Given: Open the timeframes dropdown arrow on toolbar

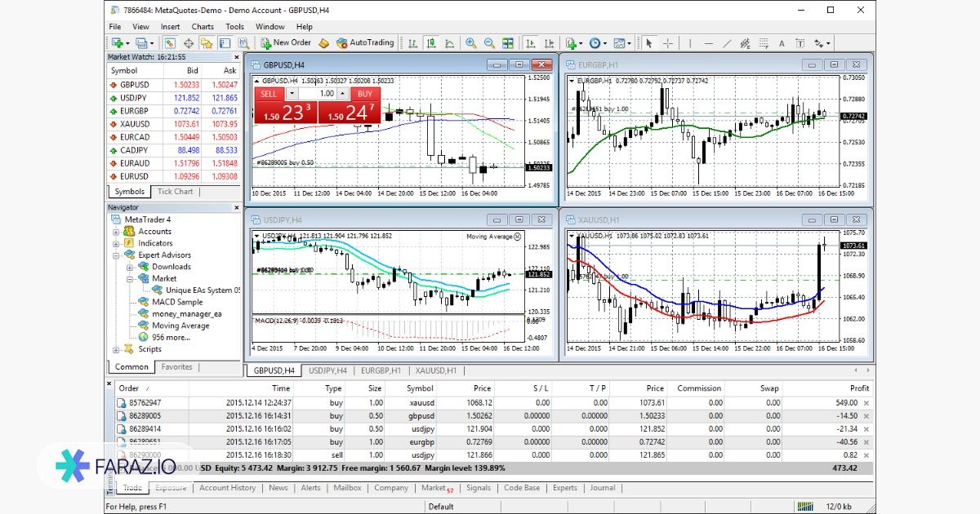Looking at the screenshot, I should [x=604, y=42].
